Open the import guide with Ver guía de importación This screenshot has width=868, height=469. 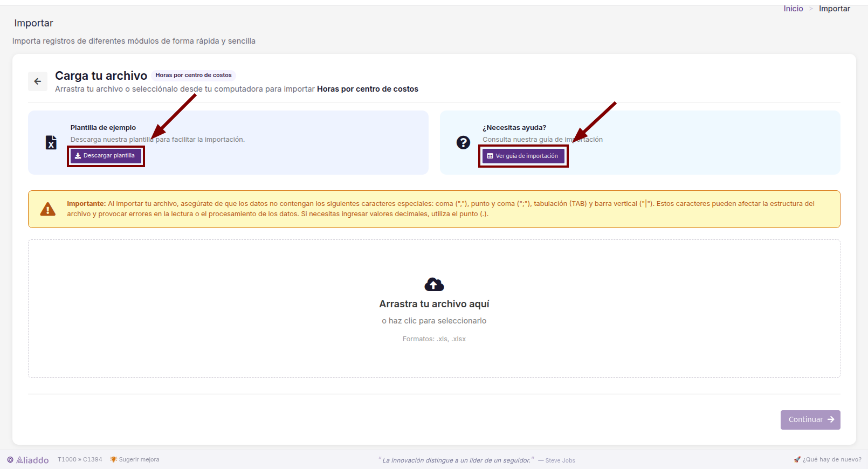click(523, 156)
